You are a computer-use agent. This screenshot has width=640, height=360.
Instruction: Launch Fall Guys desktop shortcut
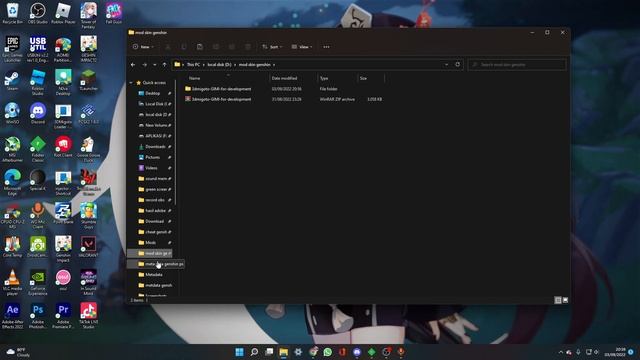(113, 13)
